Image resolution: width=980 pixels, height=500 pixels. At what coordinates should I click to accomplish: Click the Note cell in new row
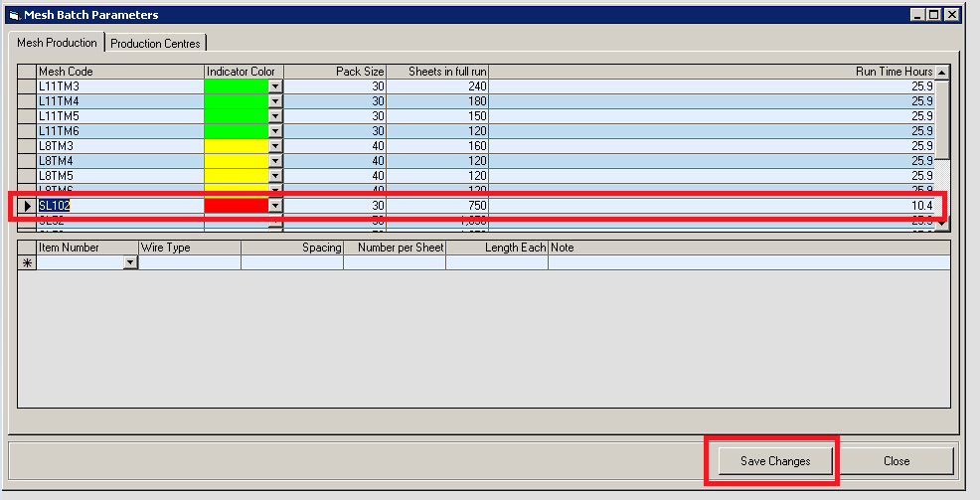click(749, 263)
